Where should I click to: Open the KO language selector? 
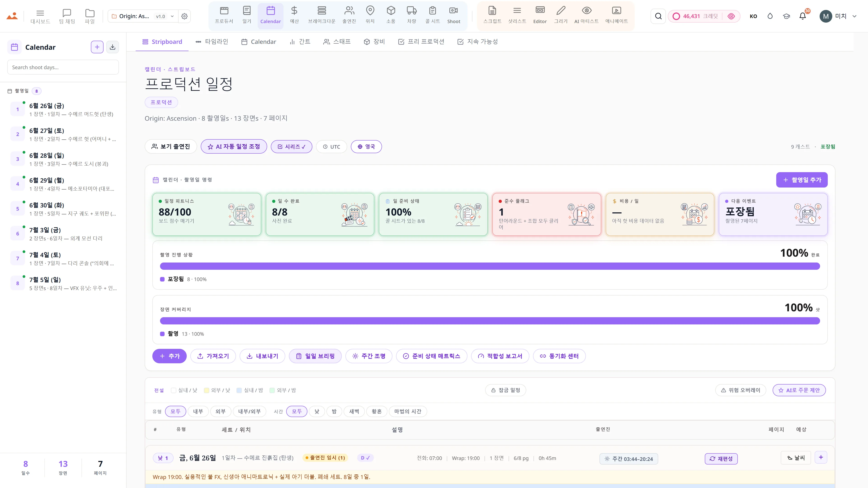753,16
